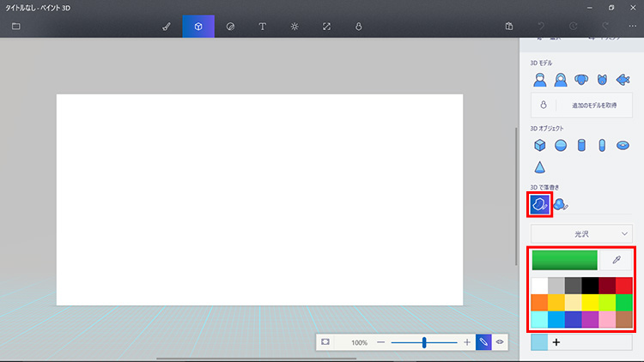
Task: Select the Brushes tool in top toolbar
Action: click(x=167, y=27)
